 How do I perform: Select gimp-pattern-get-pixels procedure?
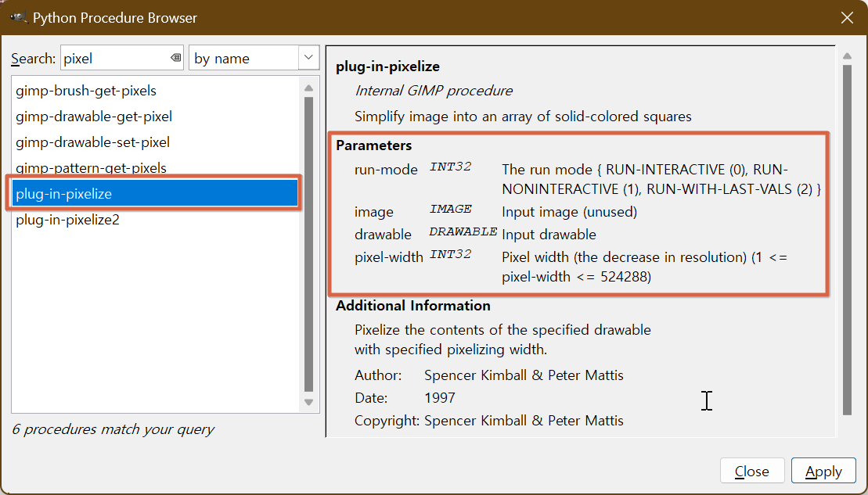[x=155, y=167]
